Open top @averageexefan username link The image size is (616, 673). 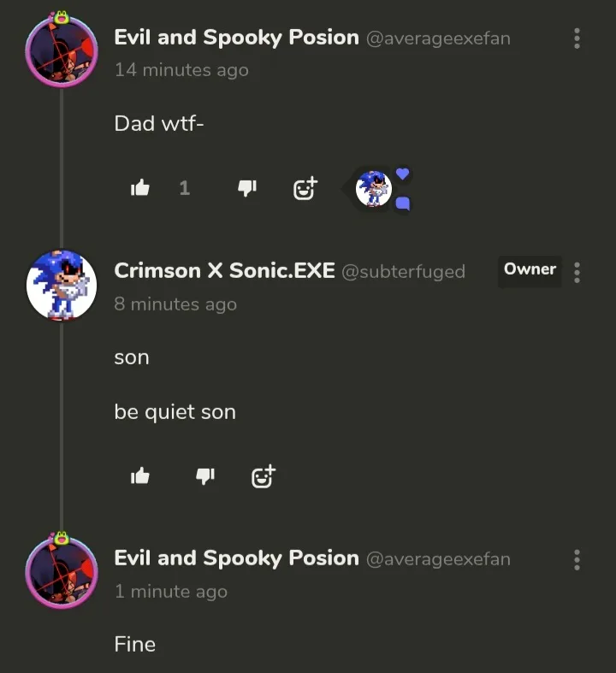pos(438,38)
